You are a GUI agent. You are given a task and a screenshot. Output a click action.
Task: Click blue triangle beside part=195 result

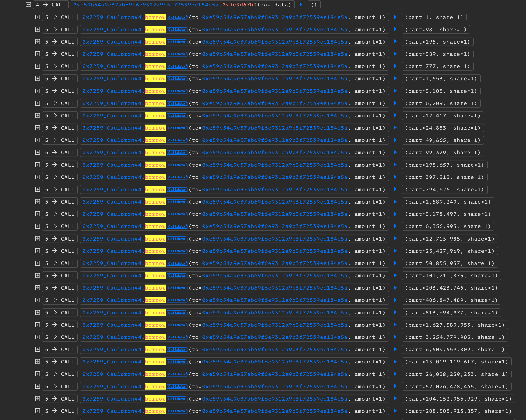coord(395,42)
